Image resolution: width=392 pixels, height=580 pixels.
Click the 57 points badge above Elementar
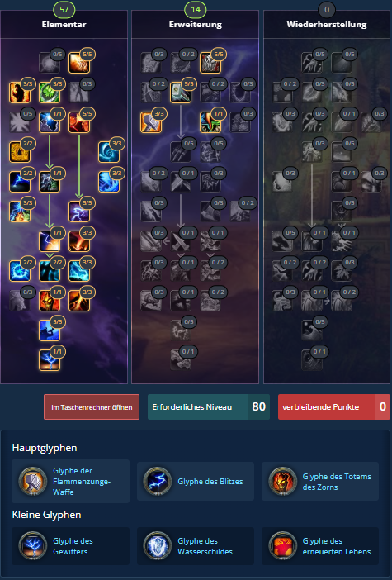point(64,10)
